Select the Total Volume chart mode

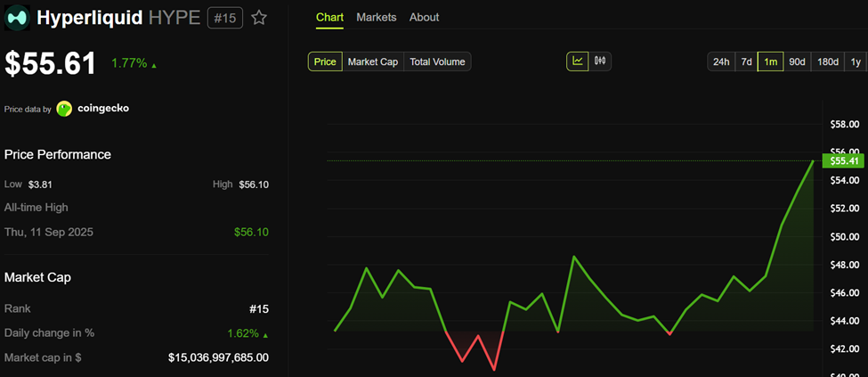437,61
